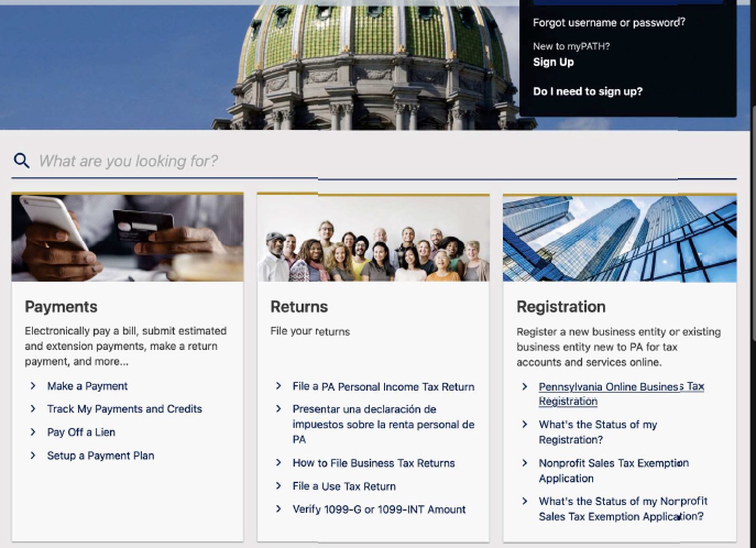Click the chevron beside Make a Payment
The image size is (756, 548).
click(33, 386)
